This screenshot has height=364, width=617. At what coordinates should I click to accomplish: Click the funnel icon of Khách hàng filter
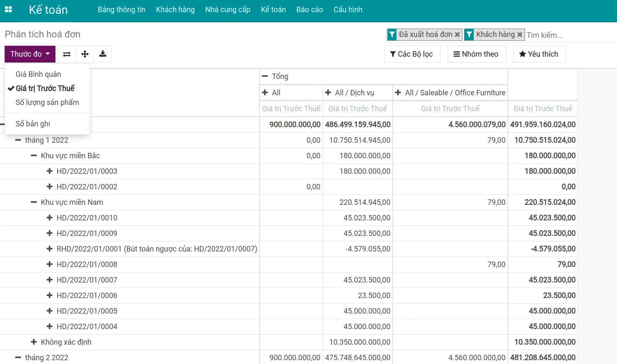click(469, 34)
